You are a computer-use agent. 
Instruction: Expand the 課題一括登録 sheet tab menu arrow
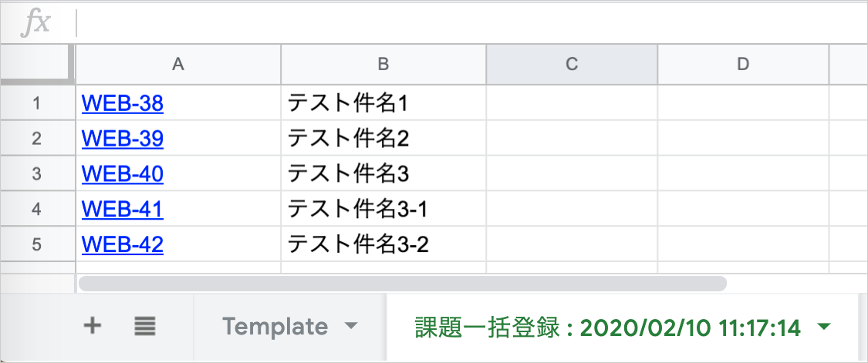pos(823,327)
